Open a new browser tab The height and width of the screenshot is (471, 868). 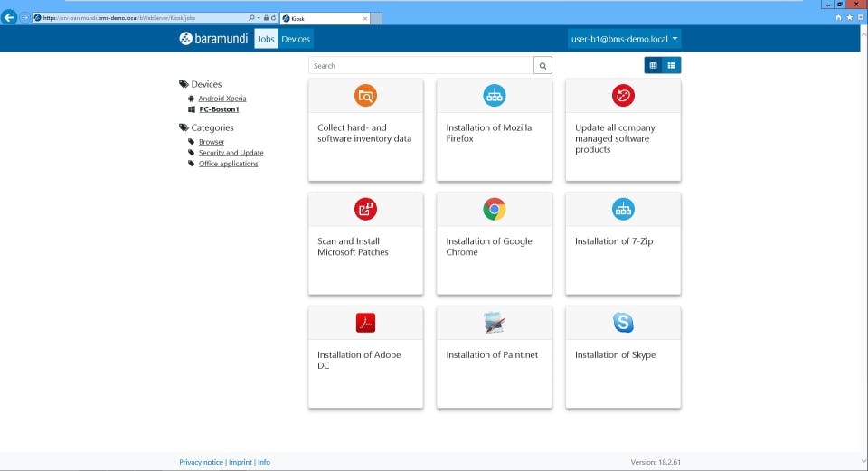coord(376,18)
